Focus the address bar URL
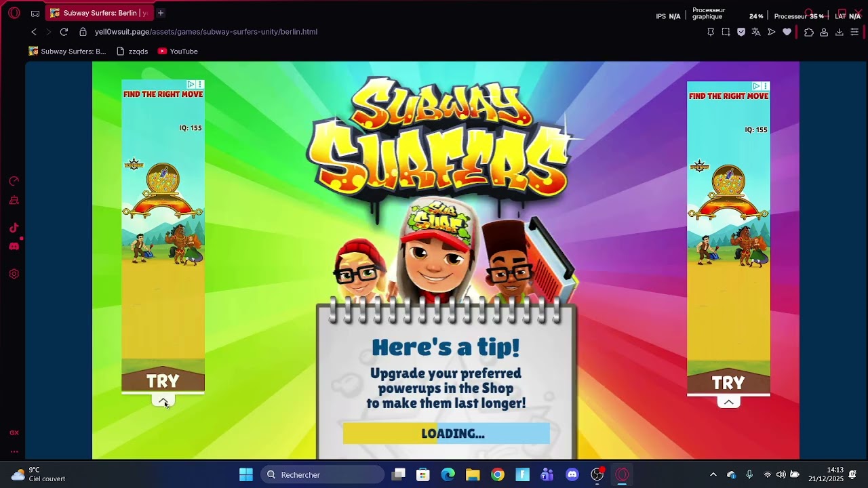This screenshot has width=868, height=488. point(206,32)
